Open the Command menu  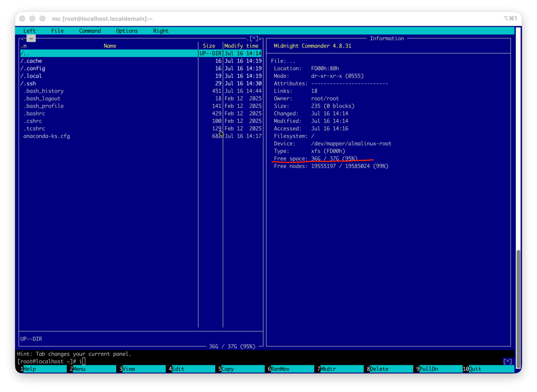pyautogui.click(x=90, y=31)
